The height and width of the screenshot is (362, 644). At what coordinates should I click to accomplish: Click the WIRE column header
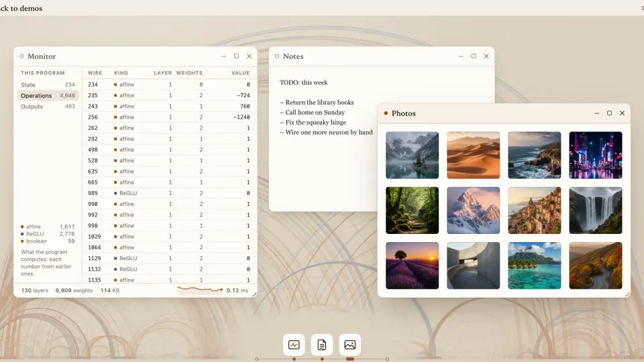95,73
